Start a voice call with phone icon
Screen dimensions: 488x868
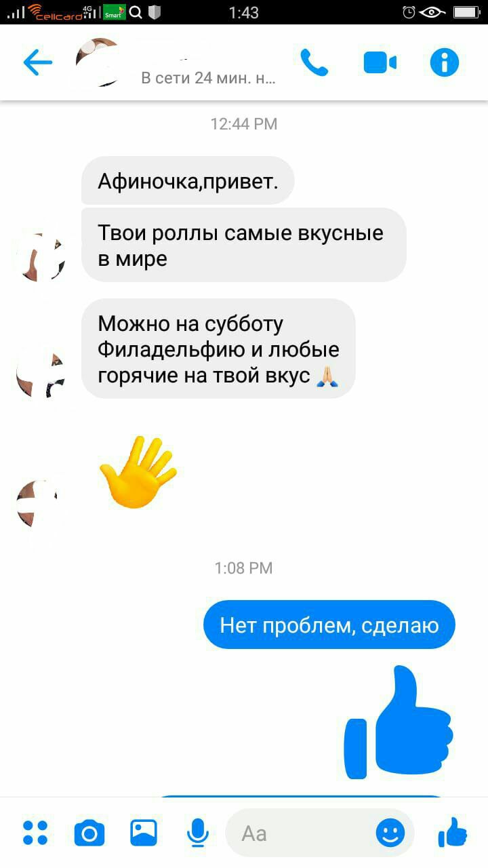coord(314,62)
